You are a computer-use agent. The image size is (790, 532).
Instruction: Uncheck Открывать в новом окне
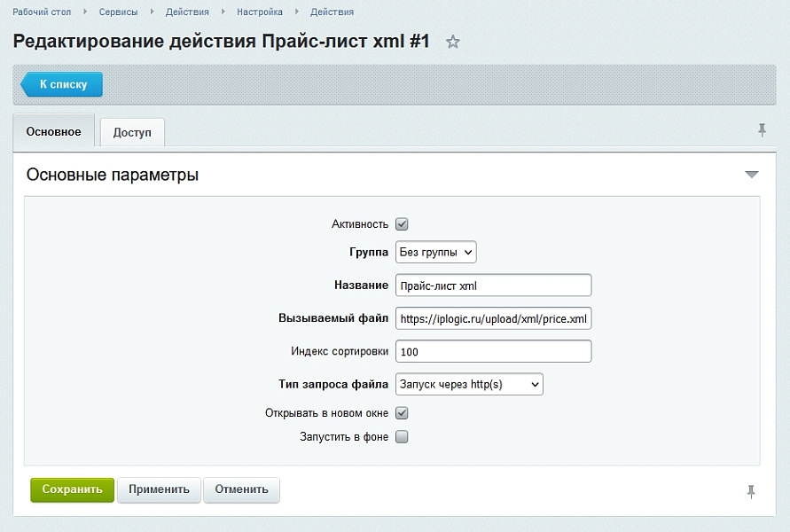point(402,413)
